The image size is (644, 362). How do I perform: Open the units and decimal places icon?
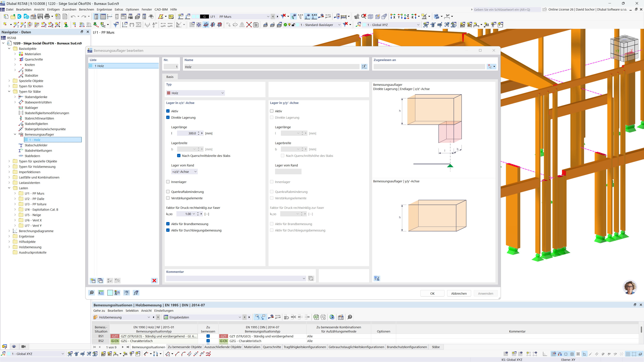click(x=101, y=293)
